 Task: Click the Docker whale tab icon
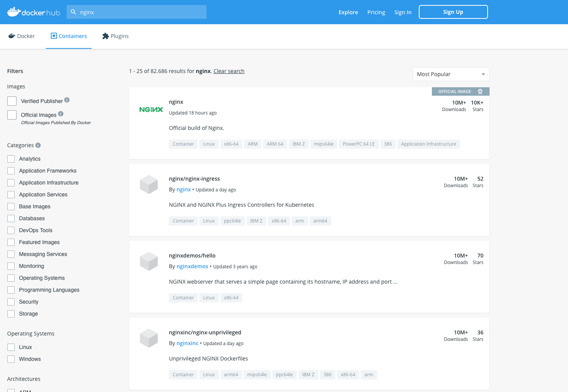point(12,35)
